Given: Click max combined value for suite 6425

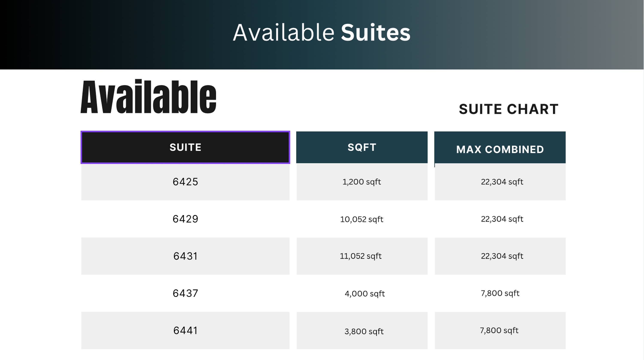Looking at the screenshot, I should pyautogui.click(x=502, y=182).
